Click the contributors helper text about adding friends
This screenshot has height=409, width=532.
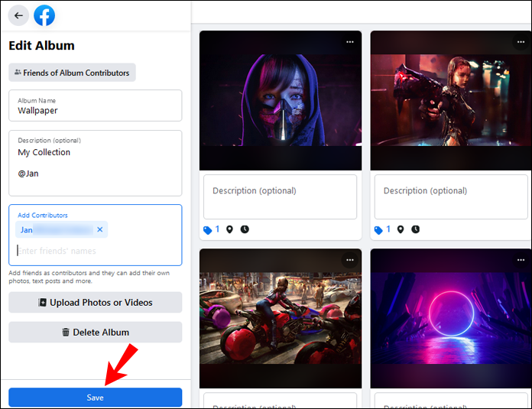point(89,277)
